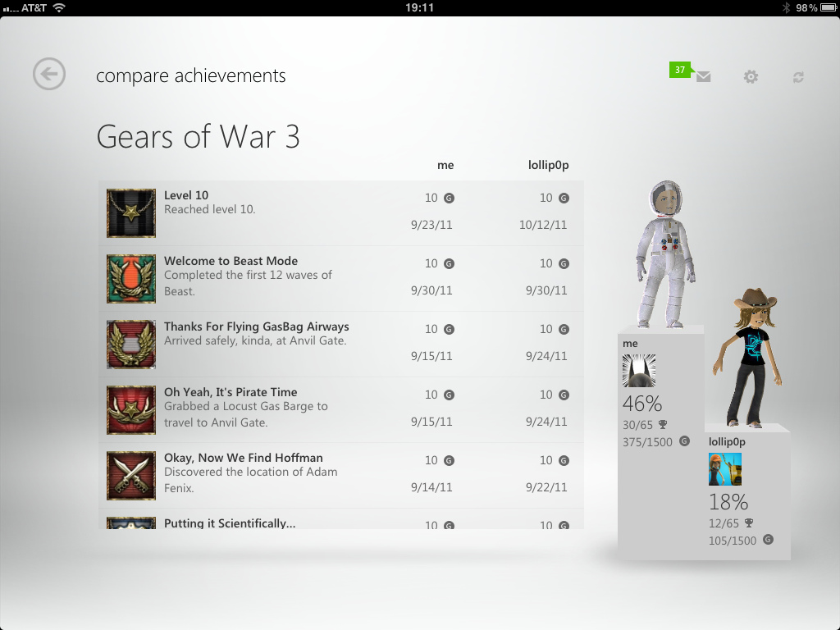Tap the green 37 notification badge
Image resolution: width=840 pixels, height=630 pixels.
tap(680, 70)
